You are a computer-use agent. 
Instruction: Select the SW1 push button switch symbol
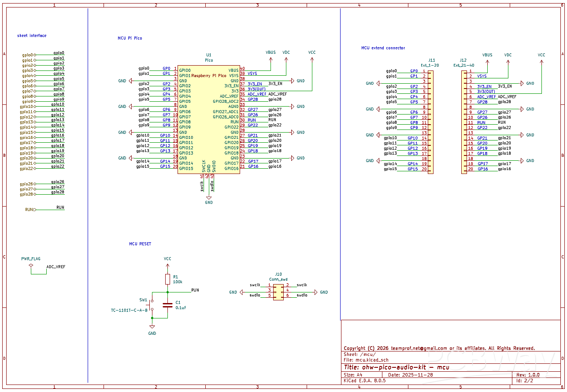152,304
